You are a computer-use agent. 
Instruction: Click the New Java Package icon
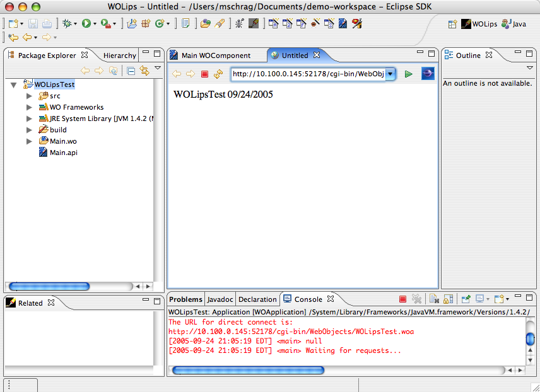point(146,24)
